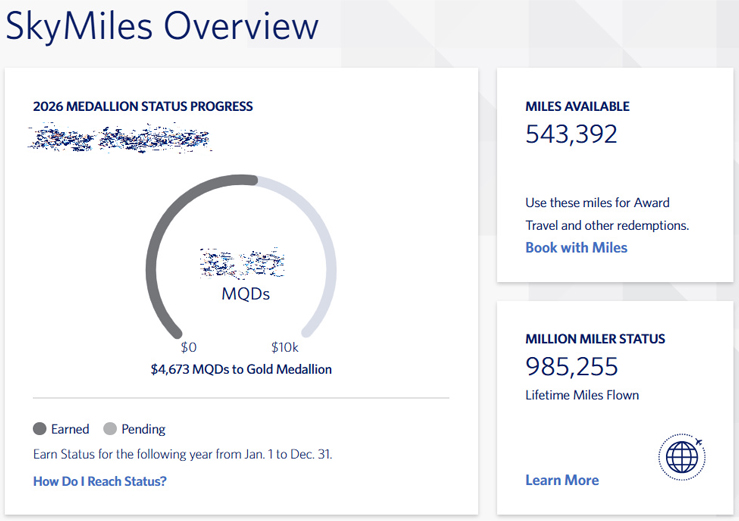
Task: Click the Learn More link
Action: coord(562,480)
